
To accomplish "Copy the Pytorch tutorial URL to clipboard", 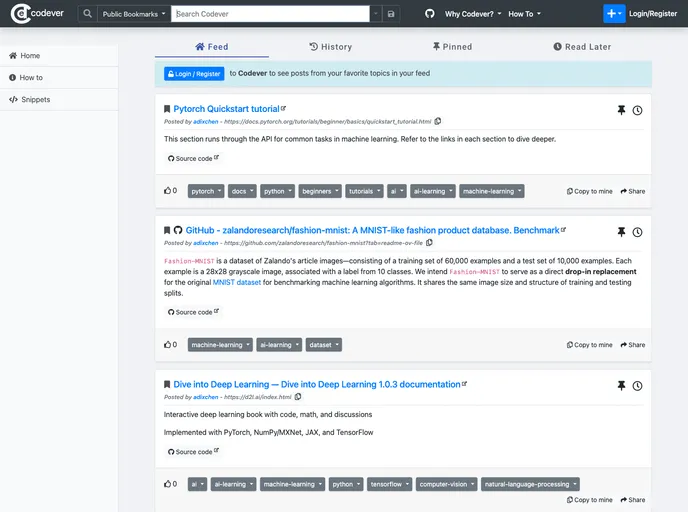I will [437, 121].
